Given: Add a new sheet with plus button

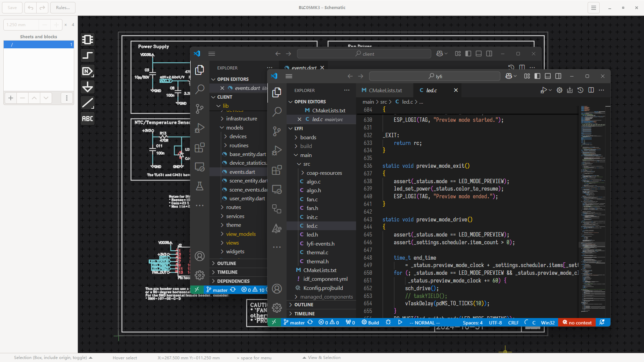Looking at the screenshot, I should click(11, 98).
